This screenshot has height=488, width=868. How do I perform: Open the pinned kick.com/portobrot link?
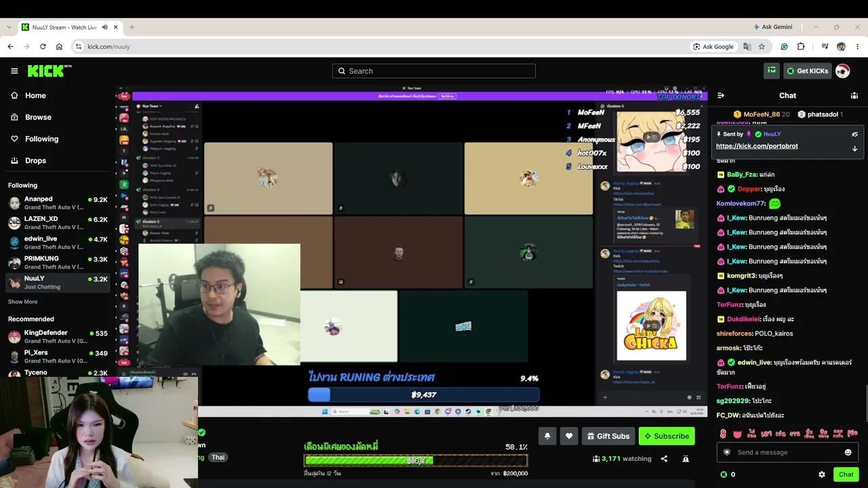[757, 146]
